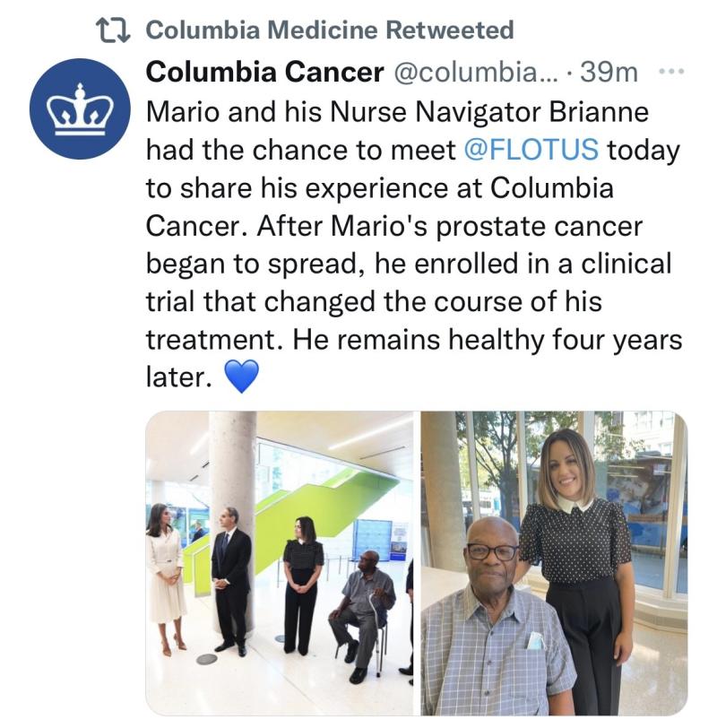Click the 'Nurse Navigator Brianne' tweet text
The image size is (717, 728).
tap(489, 112)
